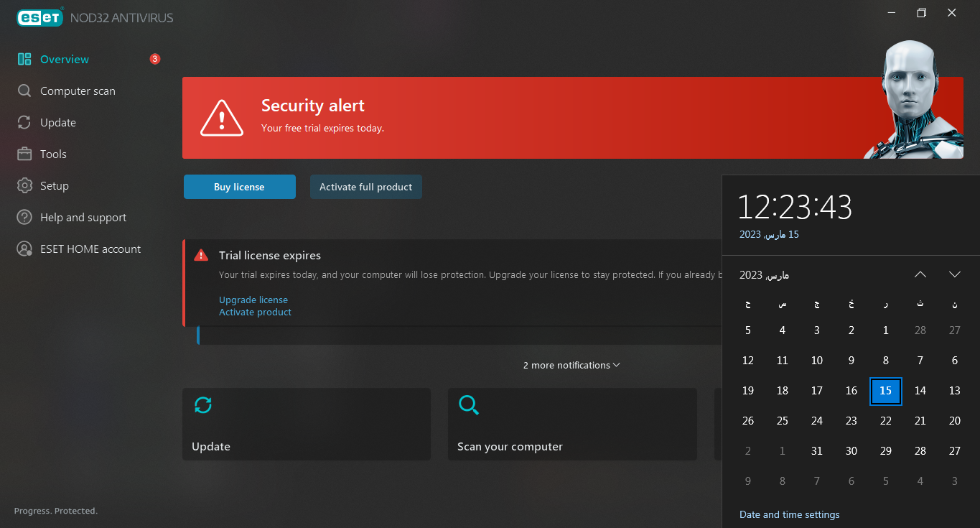This screenshot has height=528, width=980.
Task: Open the Update tile
Action: pyautogui.click(x=307, y=425)
